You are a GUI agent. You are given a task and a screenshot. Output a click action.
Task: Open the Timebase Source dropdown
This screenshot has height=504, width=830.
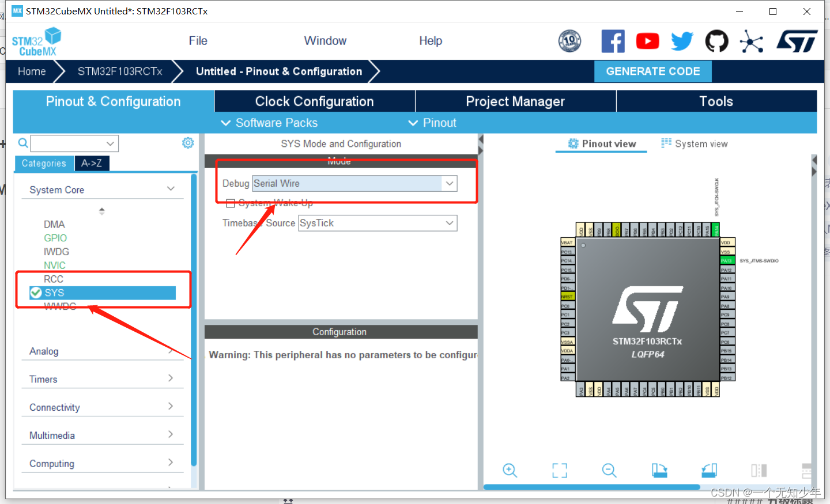click(449, 223)
